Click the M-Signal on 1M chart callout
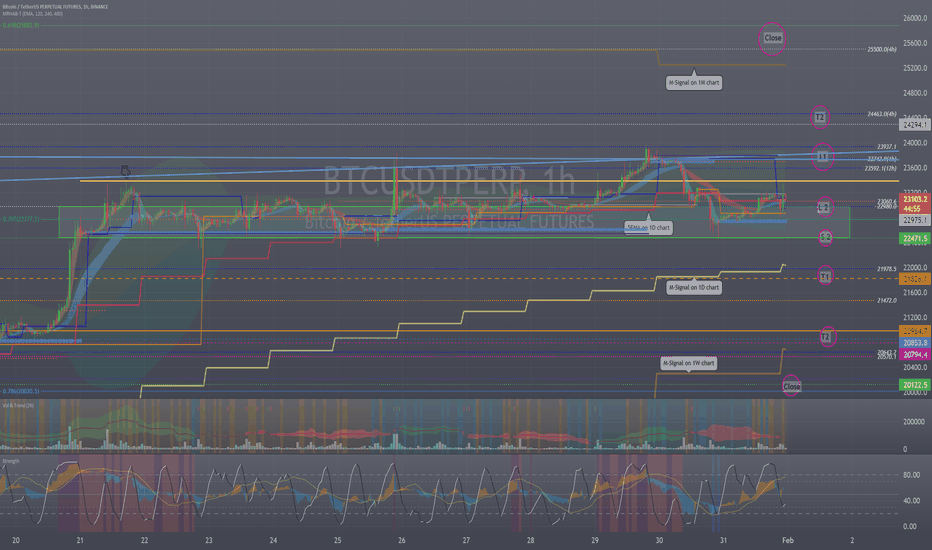Screen dimensions: 932x550 click(694, 83)
